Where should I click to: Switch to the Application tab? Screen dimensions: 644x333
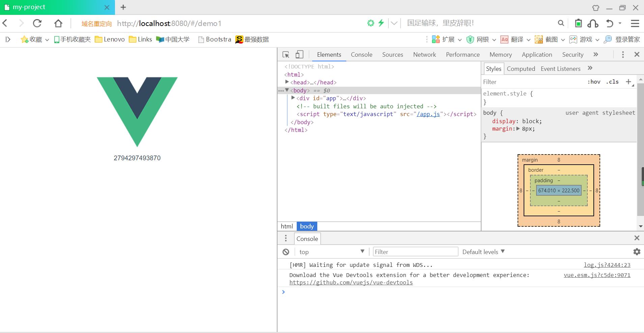[537, 55]
